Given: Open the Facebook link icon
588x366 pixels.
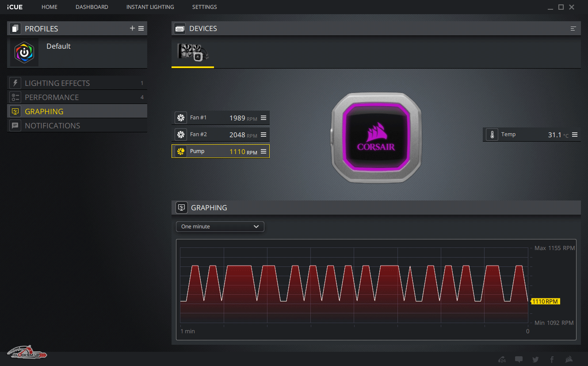Looking at the screenshot, I should (x=552, y=359).
